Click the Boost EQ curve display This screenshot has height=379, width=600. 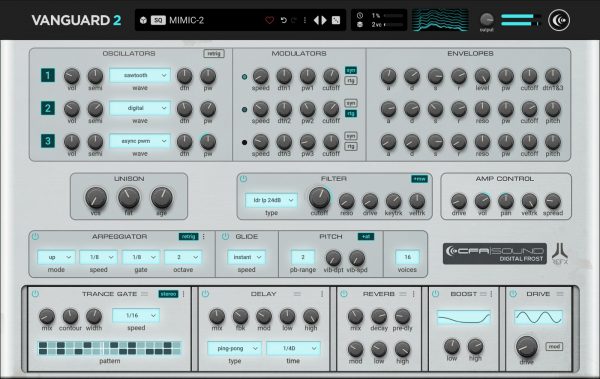pyautogui.click(x=464, y=318)
